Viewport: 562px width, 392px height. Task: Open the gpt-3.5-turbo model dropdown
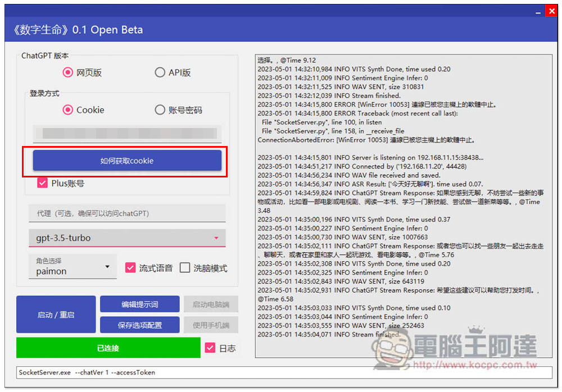(x=127, y=238)
